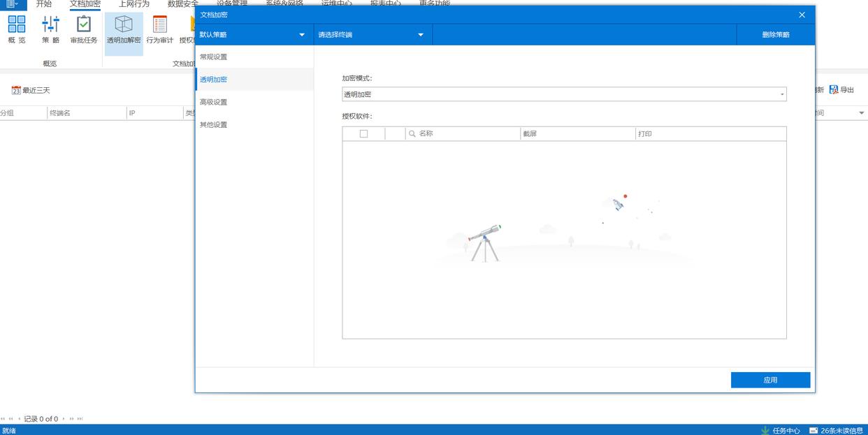This screenshot has height=435, width=868.
Task: Click 记录 0 of 0 pager text
Action: tap(41, 419)
